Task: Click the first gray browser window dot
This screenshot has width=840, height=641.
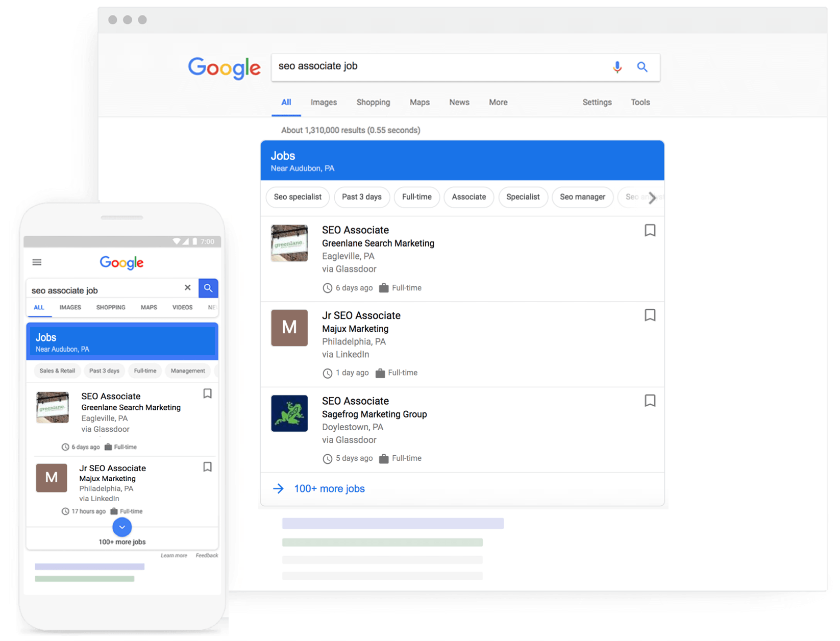Action: pyautogui.click(x=113, y=20)
